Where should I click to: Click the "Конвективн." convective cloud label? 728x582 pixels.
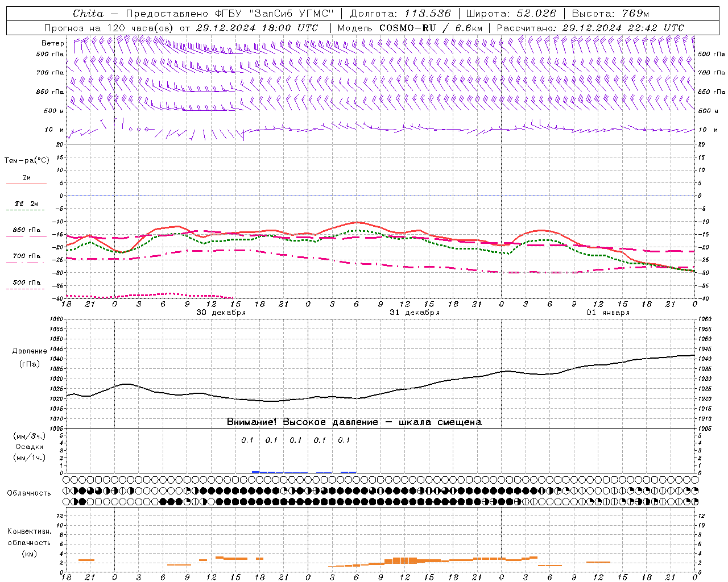click(29, 531)
